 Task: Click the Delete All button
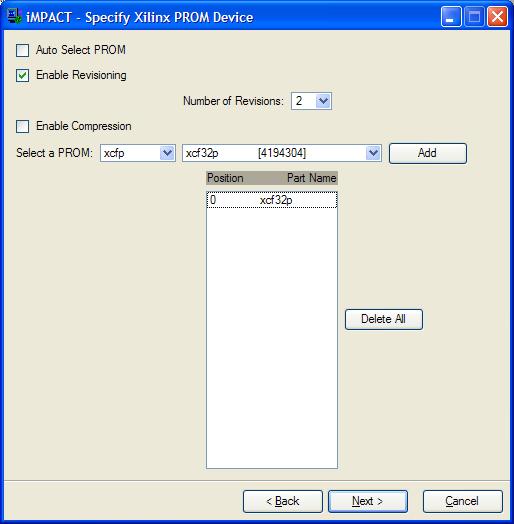[384, 319]
